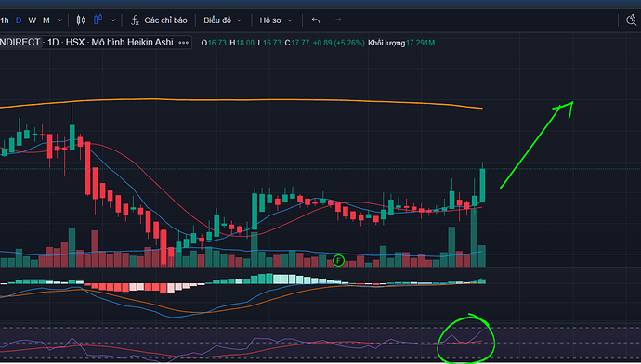Open the Hồ sơ menu

pyautogui.click(x=276, y=20)
